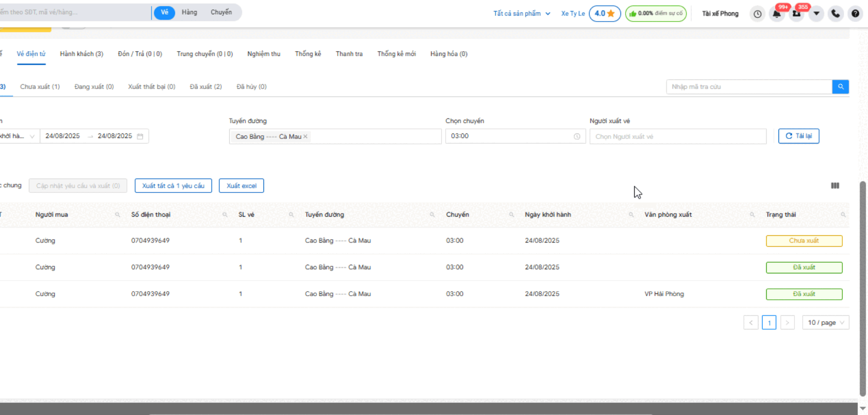
Task: Open the 10 / page size dropdown
Action: [826, 323]
